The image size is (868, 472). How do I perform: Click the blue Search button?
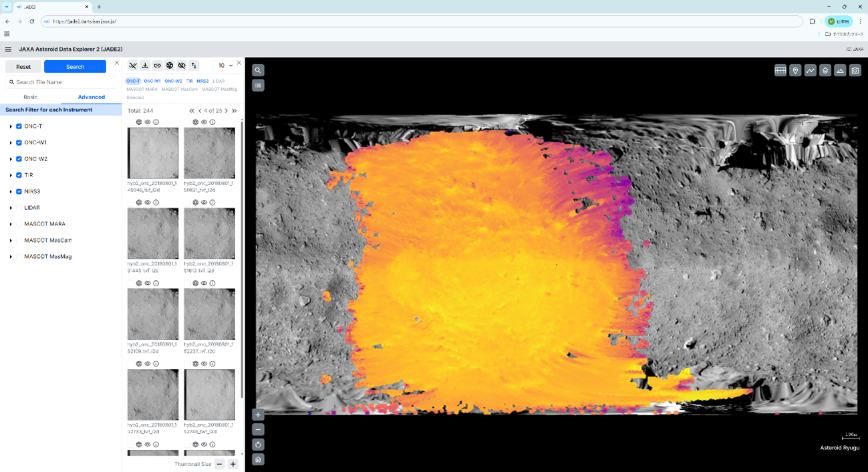pos(75,66)
